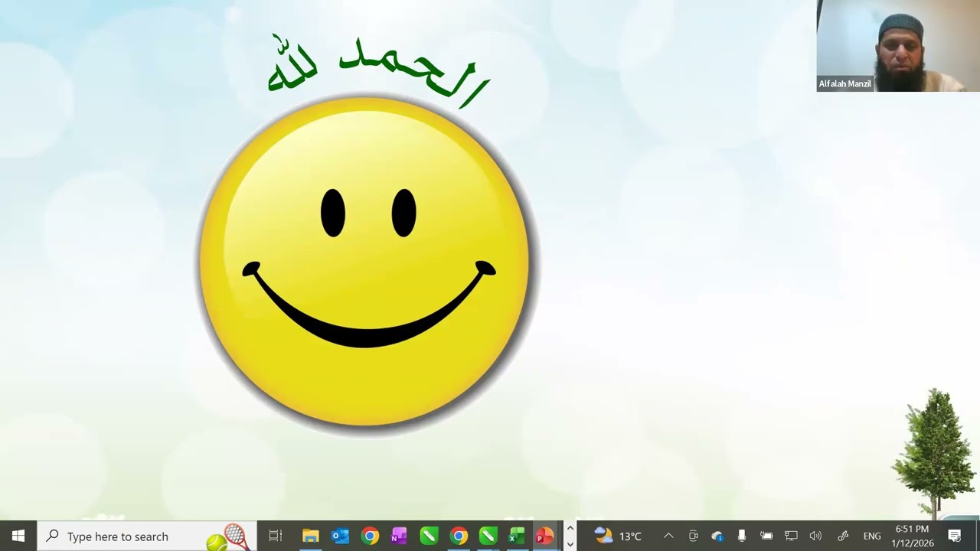Click the Alfalah Manzil webcam video thumbnail
Screen dimensions: 980x551
click(898, 46)
